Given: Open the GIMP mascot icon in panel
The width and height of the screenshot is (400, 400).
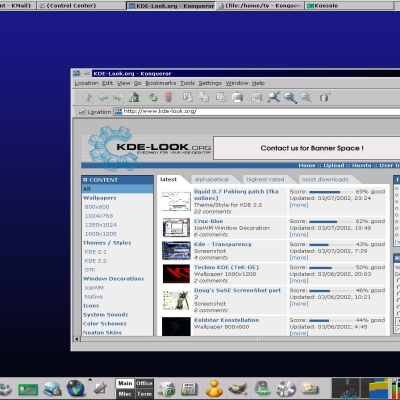Looking at the screenshot, I should tap(238, 389).
